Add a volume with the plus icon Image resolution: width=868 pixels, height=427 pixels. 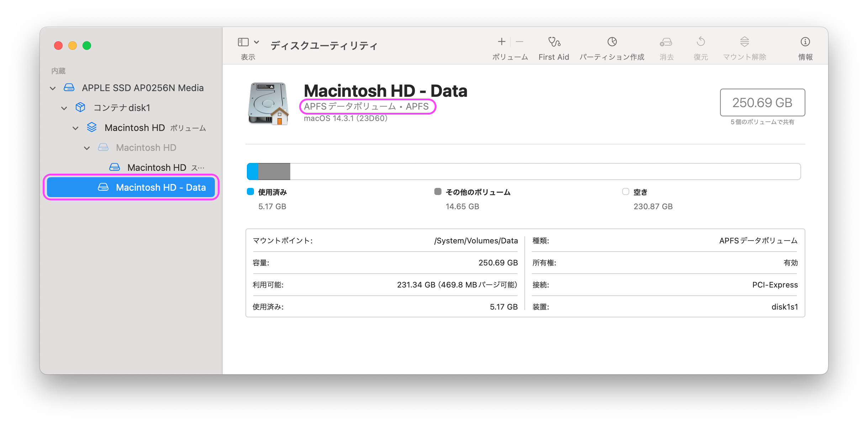coord(501,42)
